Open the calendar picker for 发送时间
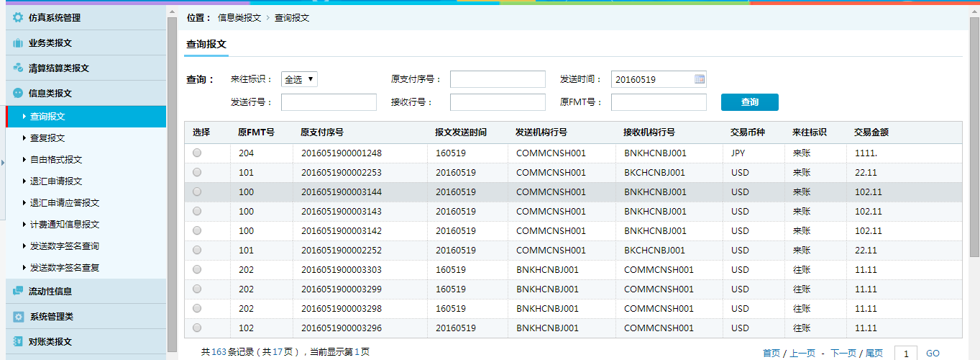Viewport: 980px width, 360px height. pyautogui.click(x=699, y=79)
